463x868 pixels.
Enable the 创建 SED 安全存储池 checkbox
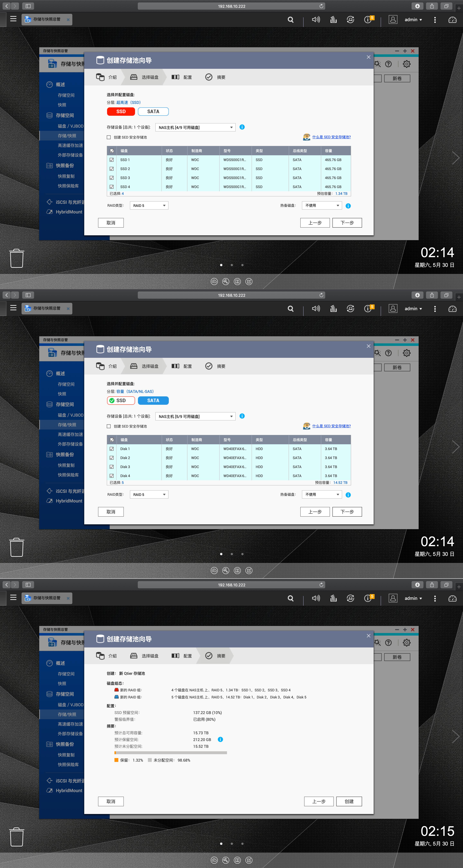109,137
